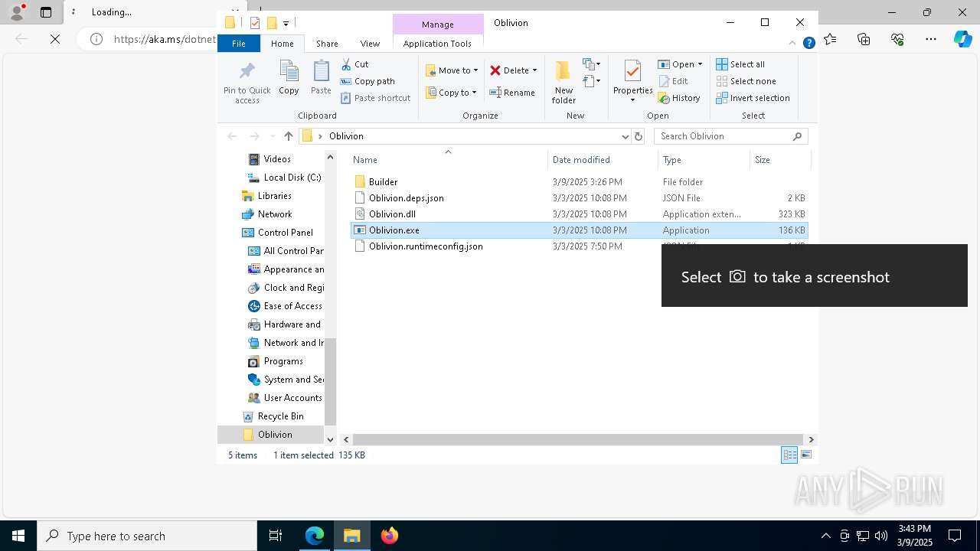The image size is (980, 551).
Task: Open the Move to dropdown
Action: click(x=452, y=70)
